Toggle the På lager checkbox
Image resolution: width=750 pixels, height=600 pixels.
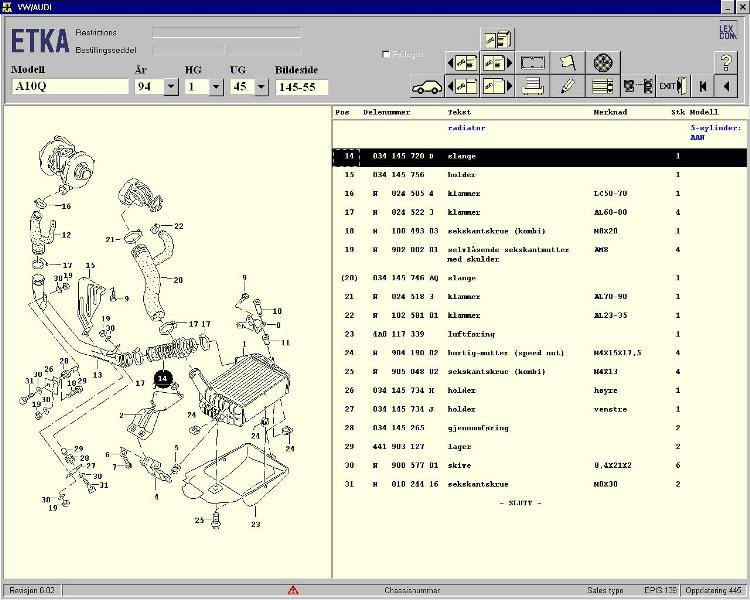[x=387, y=54]
